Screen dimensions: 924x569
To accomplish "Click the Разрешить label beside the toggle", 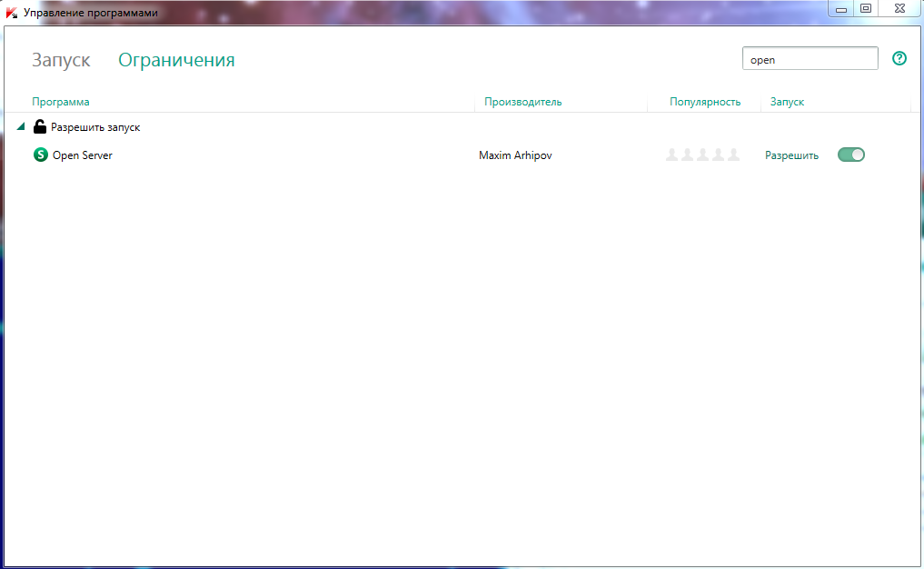I will click(x=791, y=155).
